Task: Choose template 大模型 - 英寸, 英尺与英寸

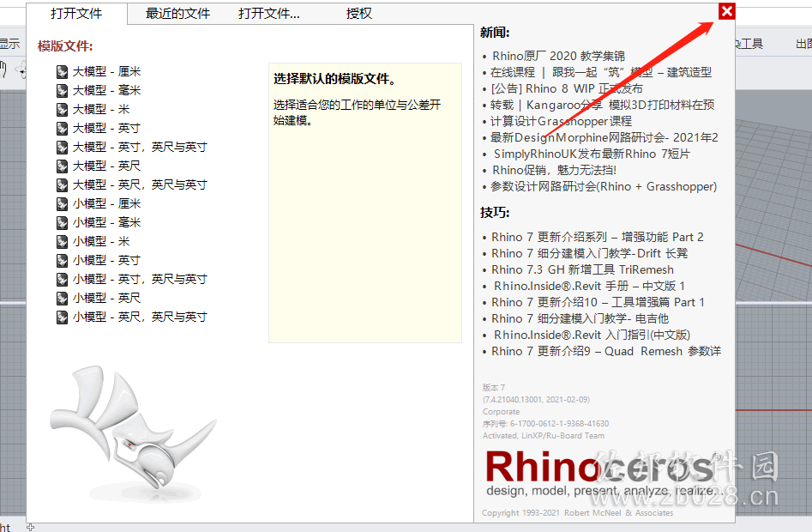Action: (140, 147)
